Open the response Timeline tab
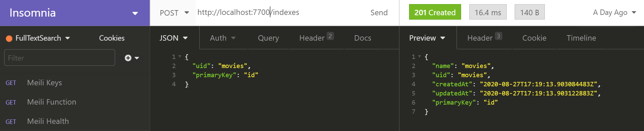Viewport: 644px width, 131px height. click(581, 38)
